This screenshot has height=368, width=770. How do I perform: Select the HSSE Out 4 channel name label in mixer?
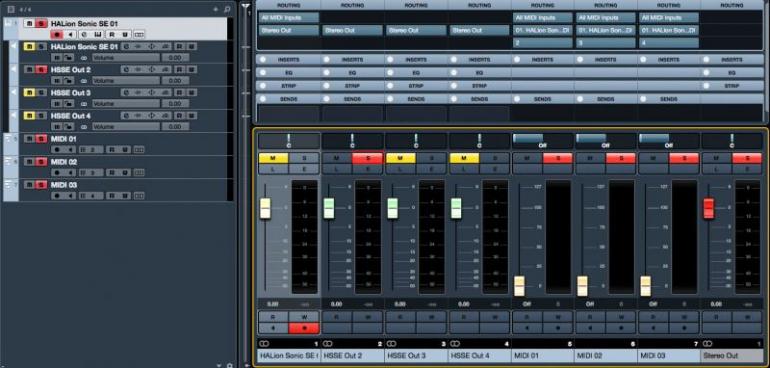[x=479, y=355]
